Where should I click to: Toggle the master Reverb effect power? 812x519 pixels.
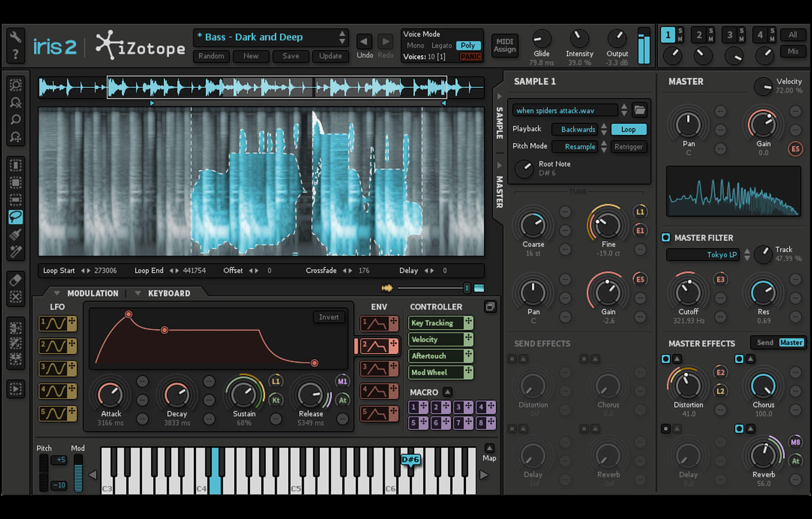click(739, 429)
